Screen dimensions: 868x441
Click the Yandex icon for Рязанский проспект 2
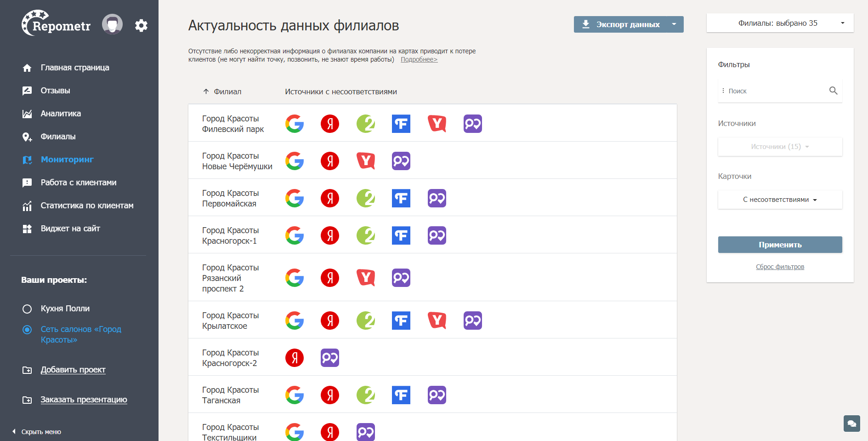(330, 278)
